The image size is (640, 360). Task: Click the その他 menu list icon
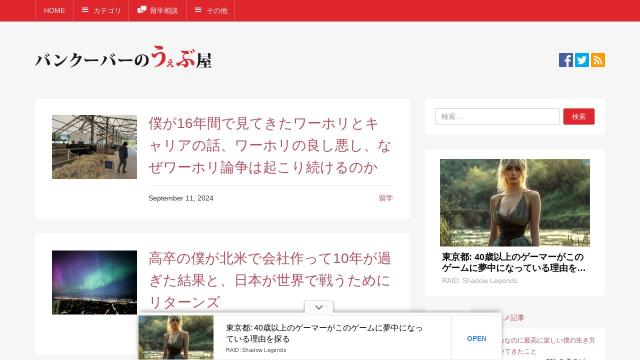point(198,10)
